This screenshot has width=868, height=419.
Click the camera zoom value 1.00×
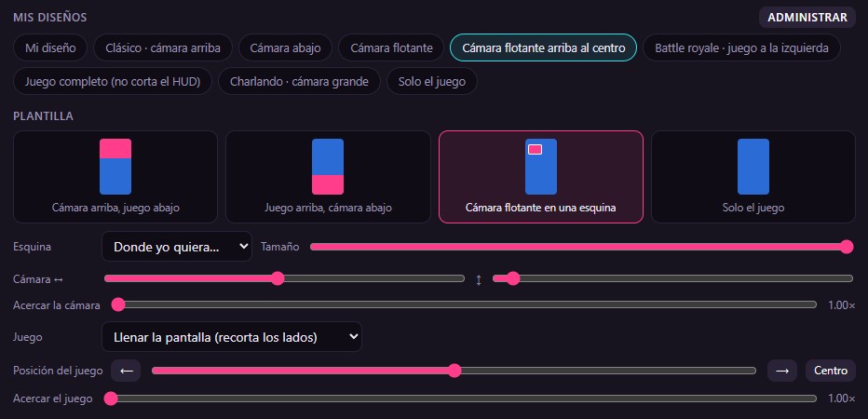click(841, 305)
